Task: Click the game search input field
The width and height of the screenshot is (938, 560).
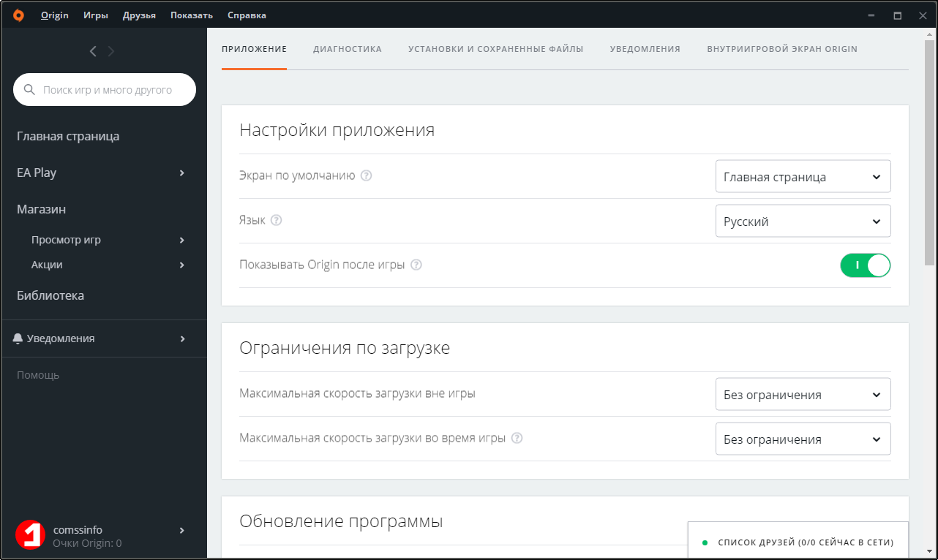Action: click(105, 90)
